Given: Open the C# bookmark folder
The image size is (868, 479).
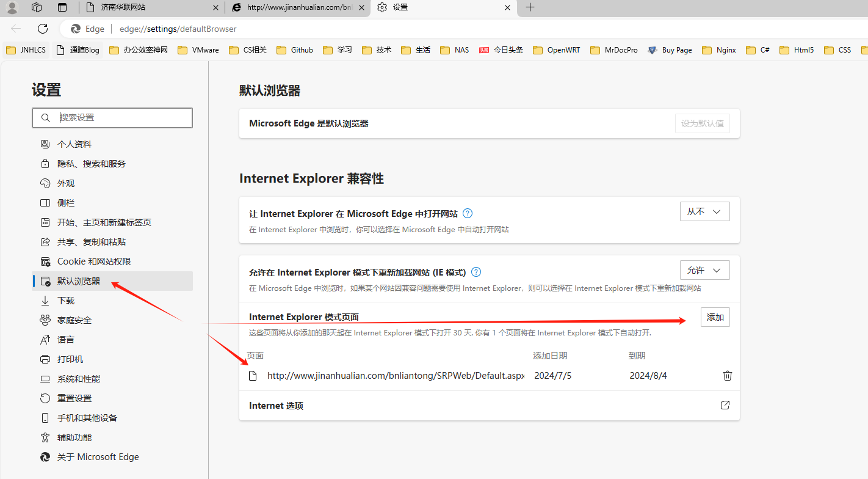Looking at the screenshot, I should point(758,50).
